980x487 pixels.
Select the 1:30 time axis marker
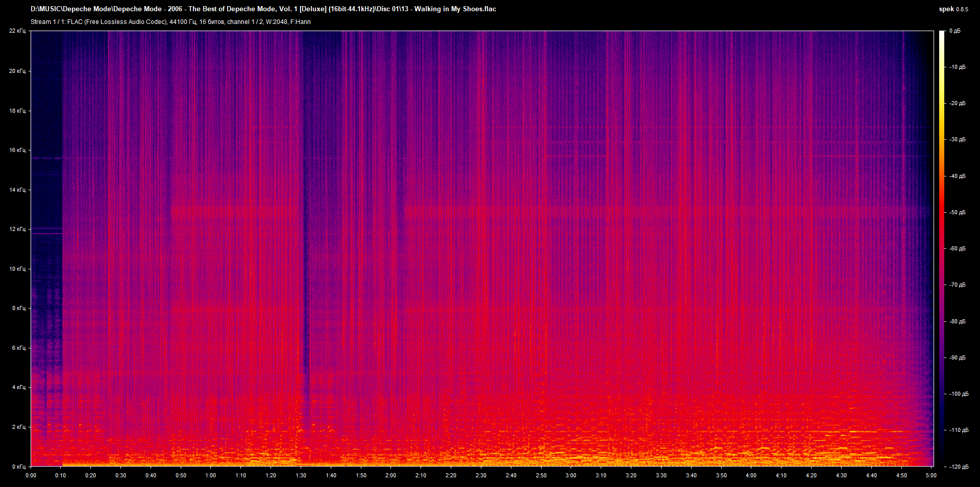(x=301, y=475)
